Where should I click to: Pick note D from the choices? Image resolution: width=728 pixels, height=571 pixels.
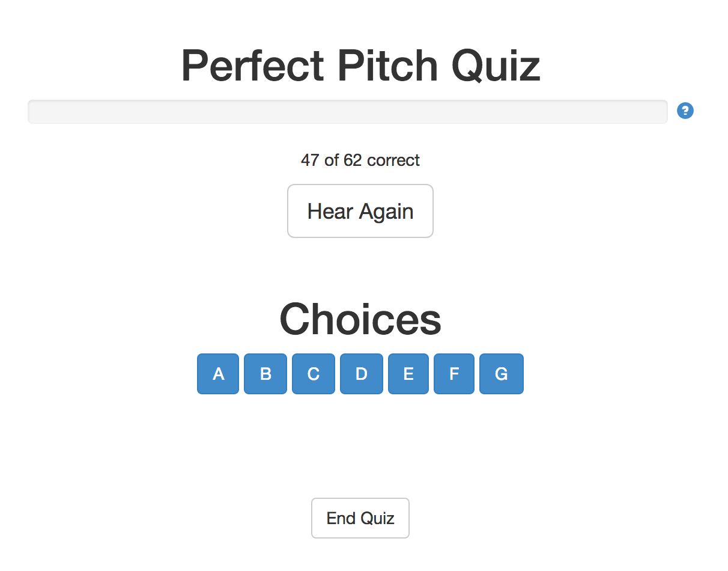[362, 374]
